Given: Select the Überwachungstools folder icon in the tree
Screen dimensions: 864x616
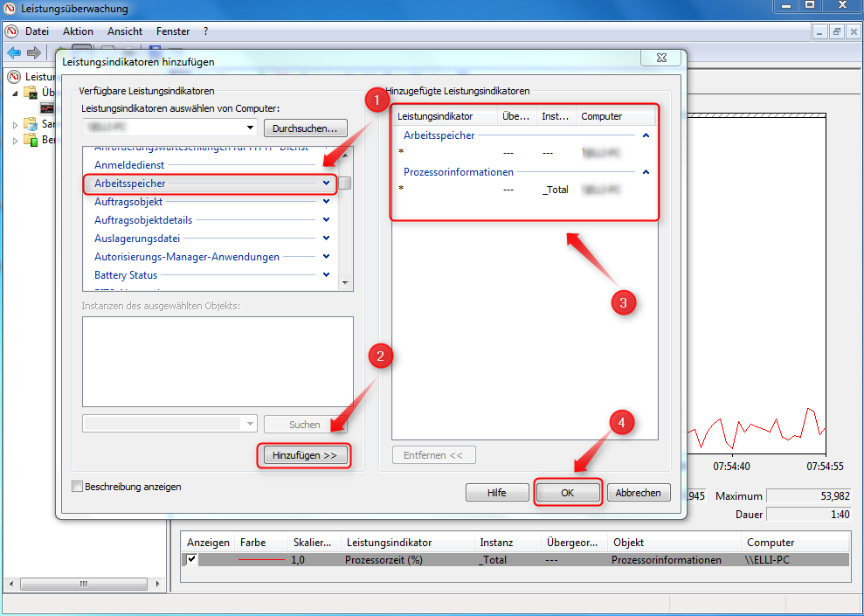Looking at the screenshot, I should click(x=29, y=90).
